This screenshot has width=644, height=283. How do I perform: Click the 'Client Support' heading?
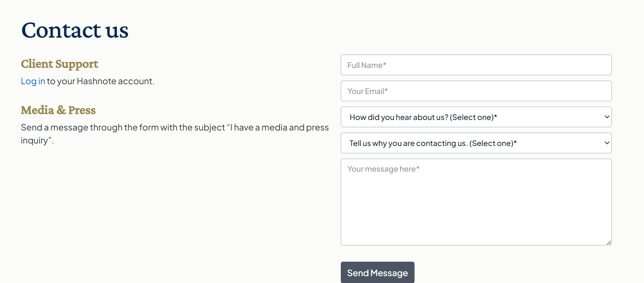coord(60,64)
